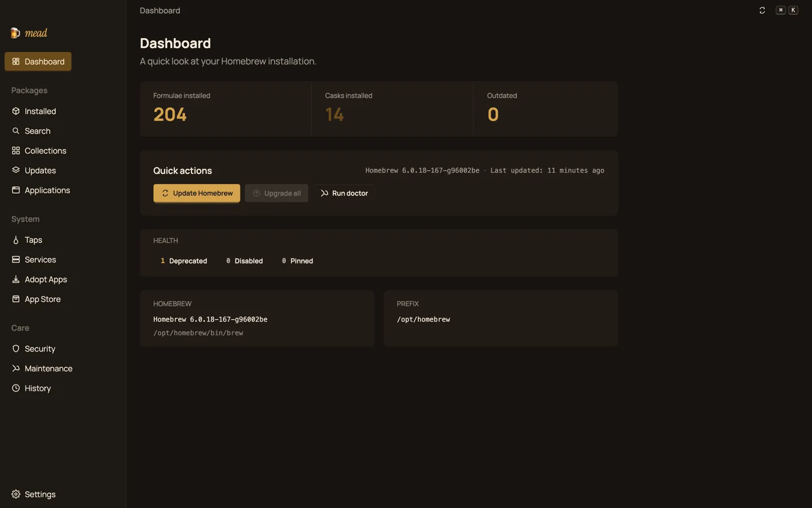This screenshot has width=812, height=508.
Task: Open the Updates section
Action: click(x=38, y=170)
